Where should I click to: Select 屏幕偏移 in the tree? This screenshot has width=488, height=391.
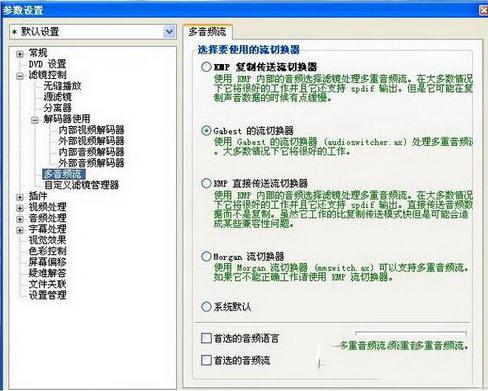[x=47, y=262]
